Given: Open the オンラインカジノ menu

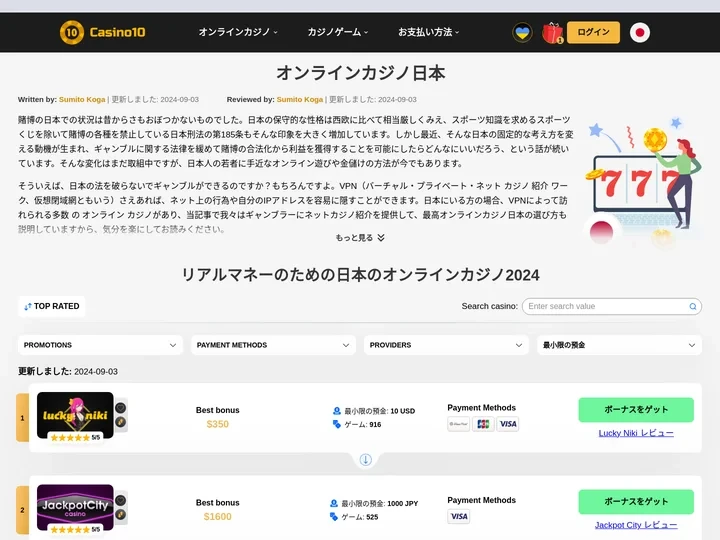Looking at the screenshot, I should pyautogui.click(x=238, y=32).
